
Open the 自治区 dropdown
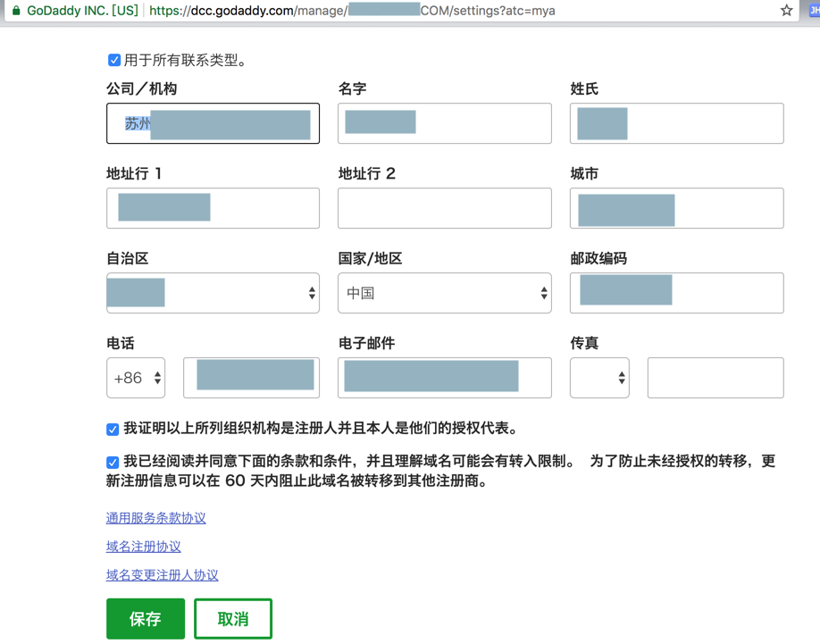[213, 293]
